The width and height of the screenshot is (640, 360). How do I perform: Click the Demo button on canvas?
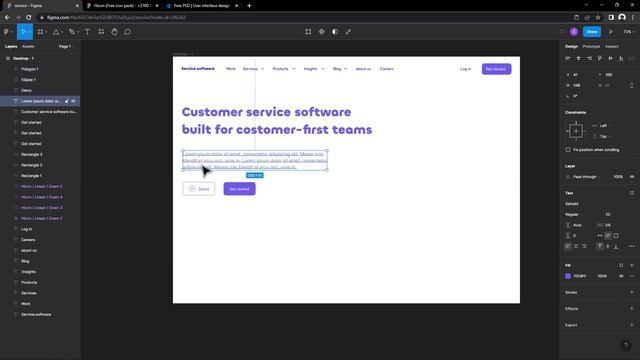[199, 189]
